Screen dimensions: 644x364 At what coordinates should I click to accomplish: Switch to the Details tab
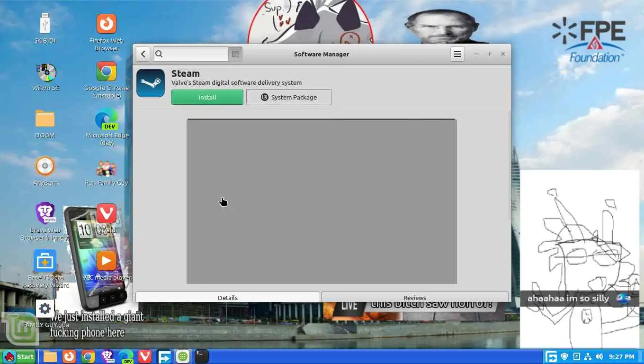[228, 297]
